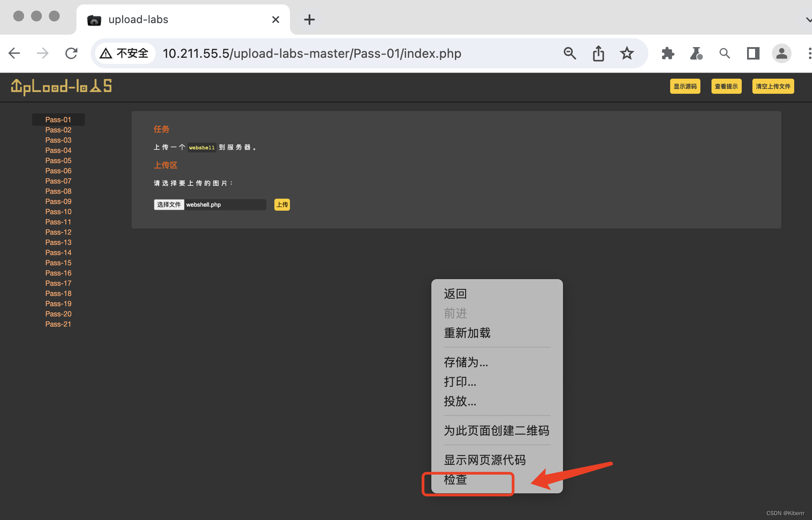Screen dimensions: 812x520
Task: Toggle the side panel
Action: click(x=753, y=53)
